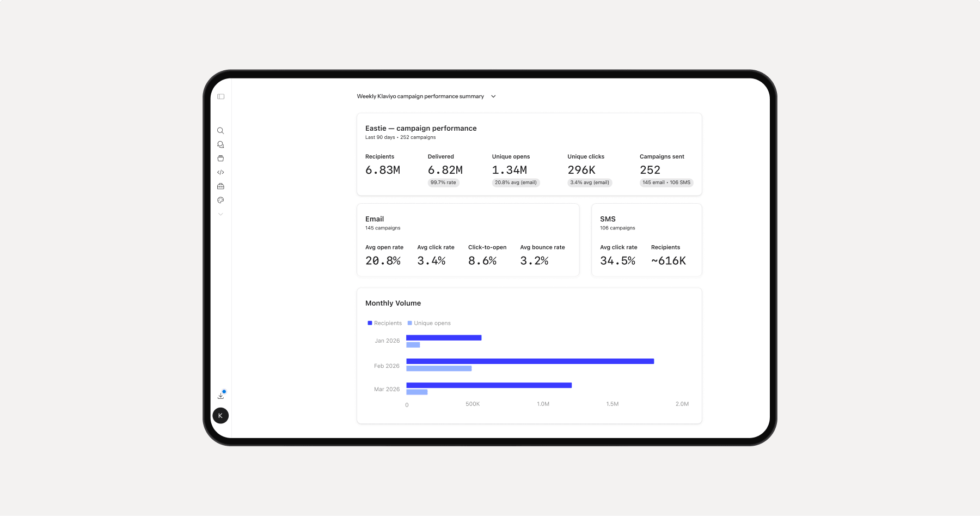Click the 500K axis tick label

[473, 404]
